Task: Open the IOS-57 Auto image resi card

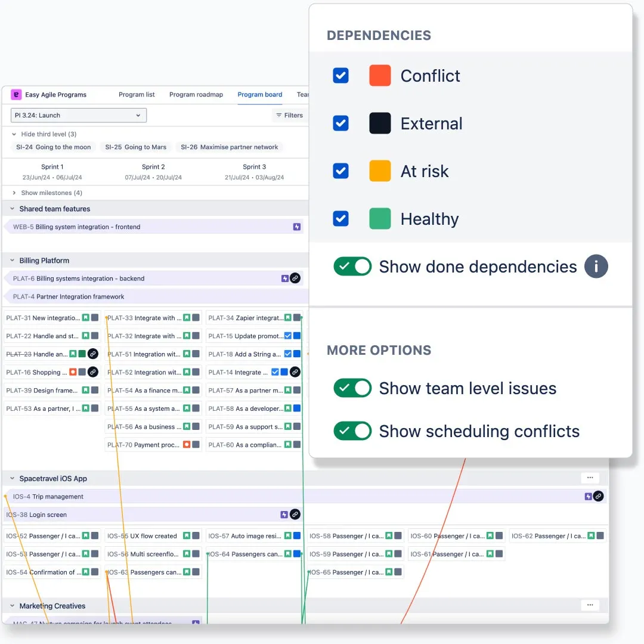Action: (254, 536)
